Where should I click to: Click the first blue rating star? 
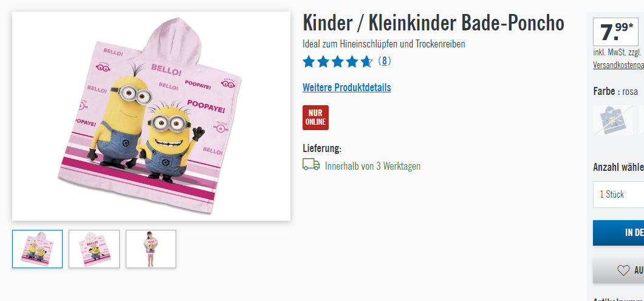(x=309, y=62)
